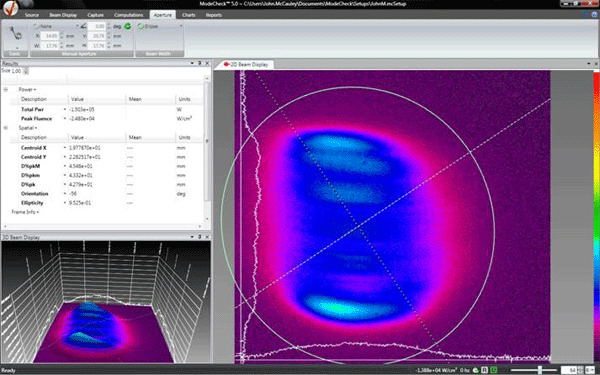This screenshot has height=375, width=600.
Task: Click the green L icon in status bar
Action: [x=493, y=370]
